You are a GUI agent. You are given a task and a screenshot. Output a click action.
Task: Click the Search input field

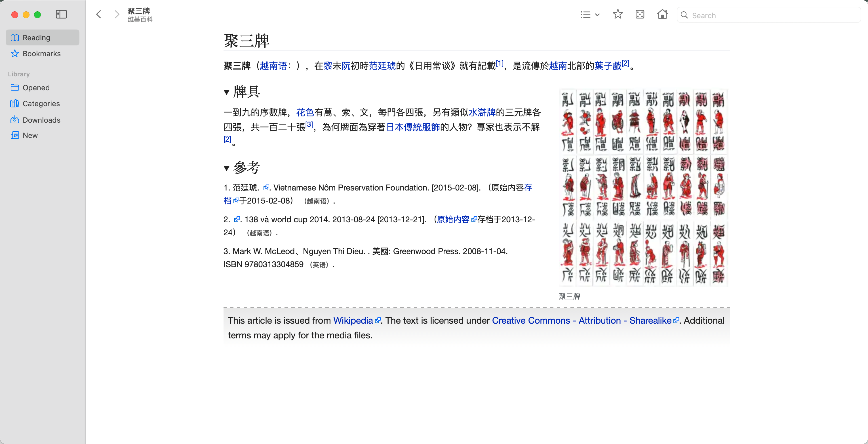(x=769, y=15)
